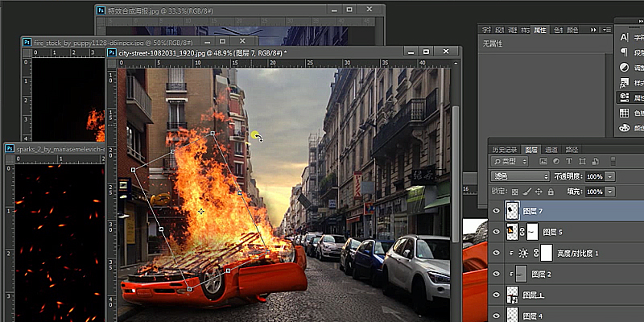644x322 pixels.
Task: Click the Ps icon of fire_stock window
Action: click(27, 42)
